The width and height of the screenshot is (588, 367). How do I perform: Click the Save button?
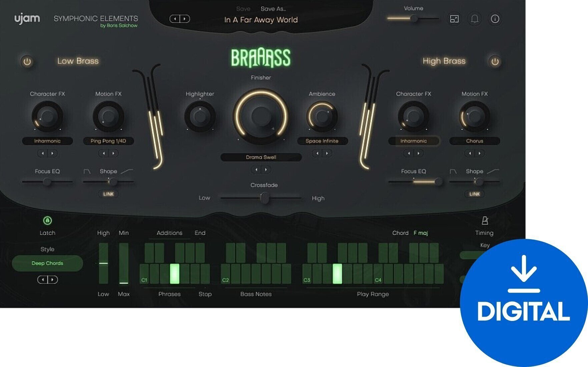tap(243, 9)
